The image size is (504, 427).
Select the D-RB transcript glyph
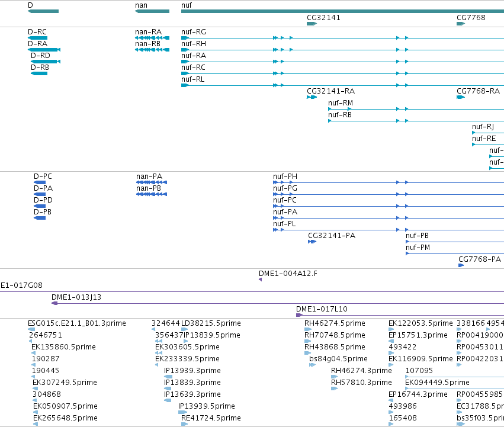coord(39,73)
